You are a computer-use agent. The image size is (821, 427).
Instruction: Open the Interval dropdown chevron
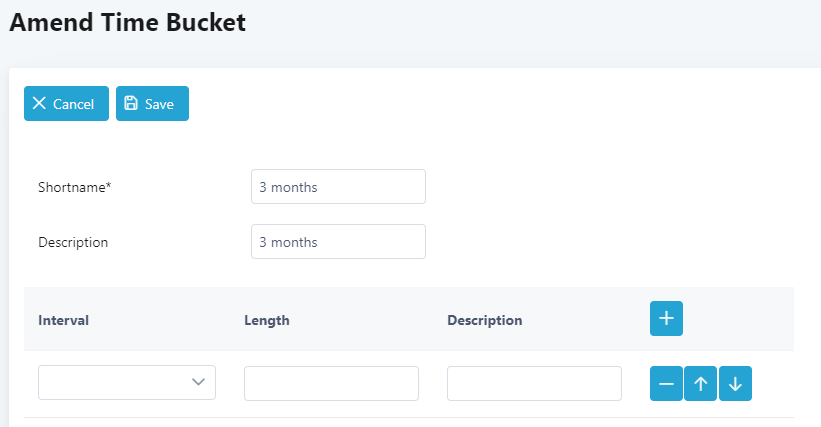pos(198,382)
